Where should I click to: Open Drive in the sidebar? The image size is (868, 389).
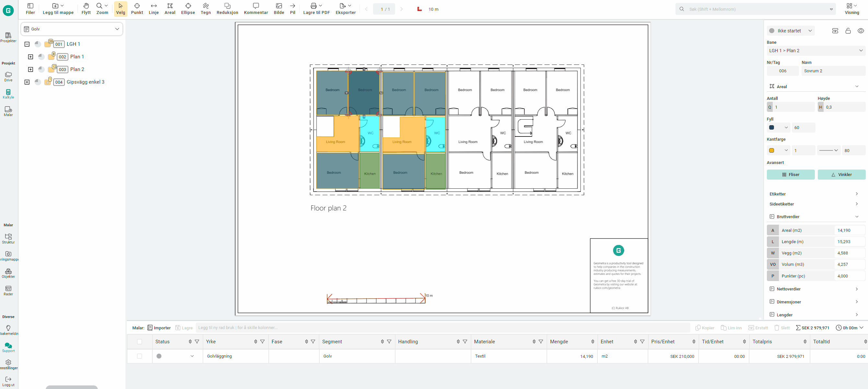pyautogui.click(x=8, y=77)
